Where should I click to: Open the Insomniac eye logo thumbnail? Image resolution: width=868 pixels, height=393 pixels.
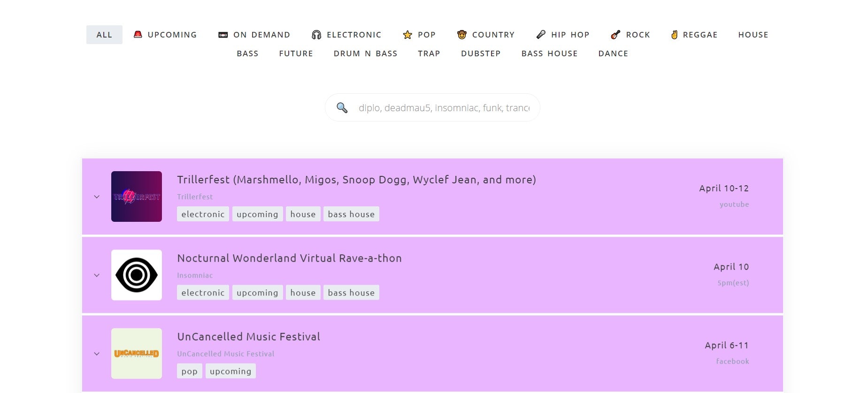(137, 275)
